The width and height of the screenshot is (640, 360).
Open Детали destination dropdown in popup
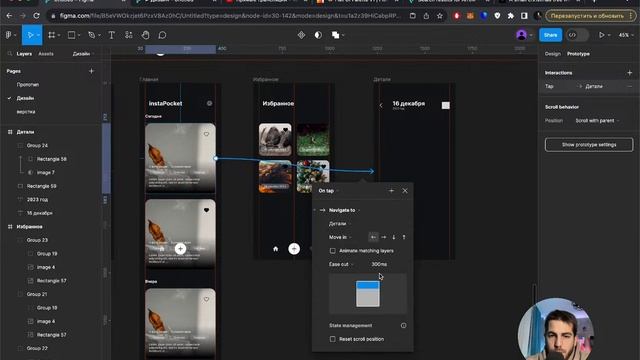pos(340,224)
